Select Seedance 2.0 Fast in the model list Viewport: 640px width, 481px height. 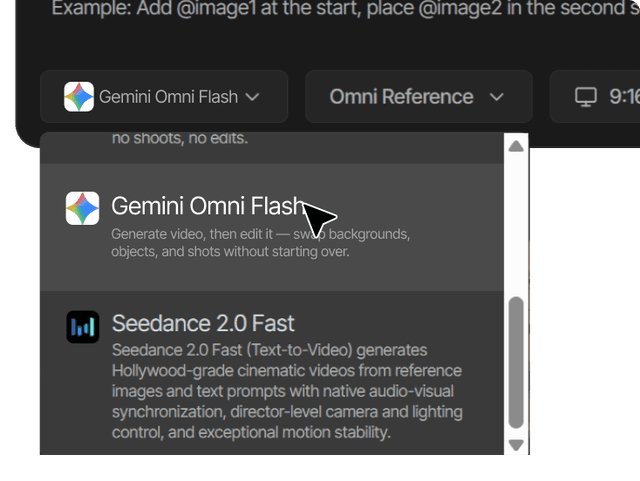point(272,373)
